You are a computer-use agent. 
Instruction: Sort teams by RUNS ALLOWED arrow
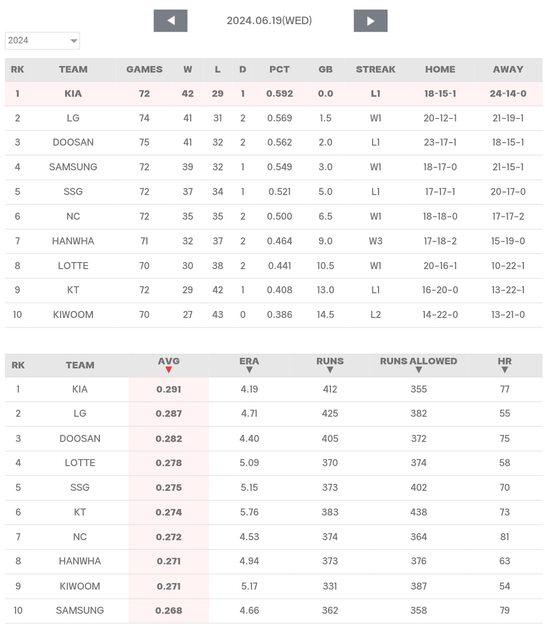click(418, 370)
